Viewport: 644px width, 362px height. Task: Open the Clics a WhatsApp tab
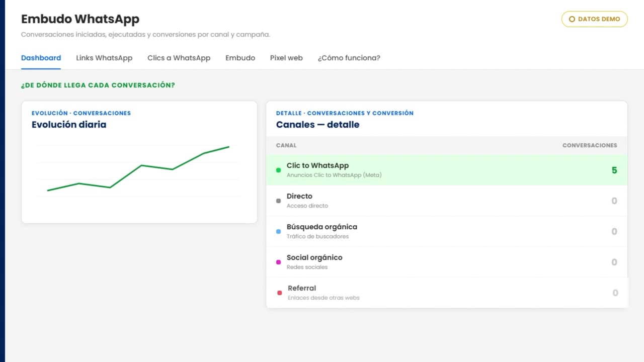point(179,58)
